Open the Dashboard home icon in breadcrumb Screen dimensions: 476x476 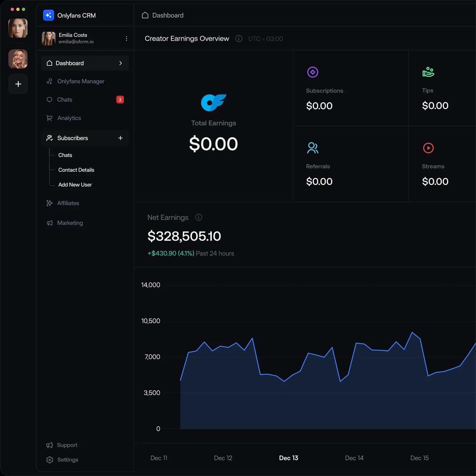click(145, 15)
